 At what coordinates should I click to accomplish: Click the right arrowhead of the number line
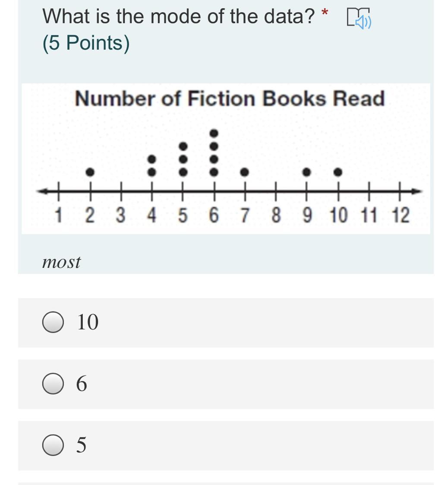[416, 191]
